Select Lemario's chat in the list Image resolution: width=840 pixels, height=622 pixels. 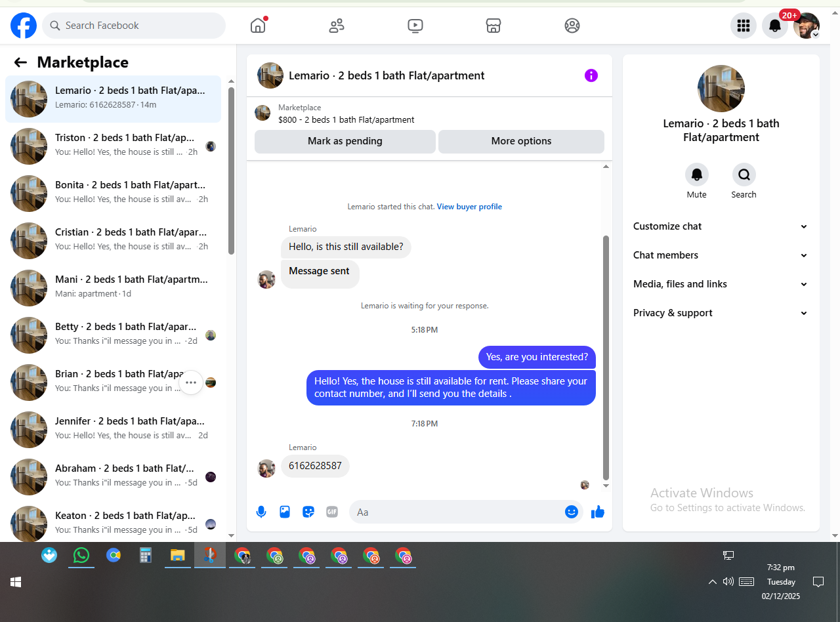[113, 99]
